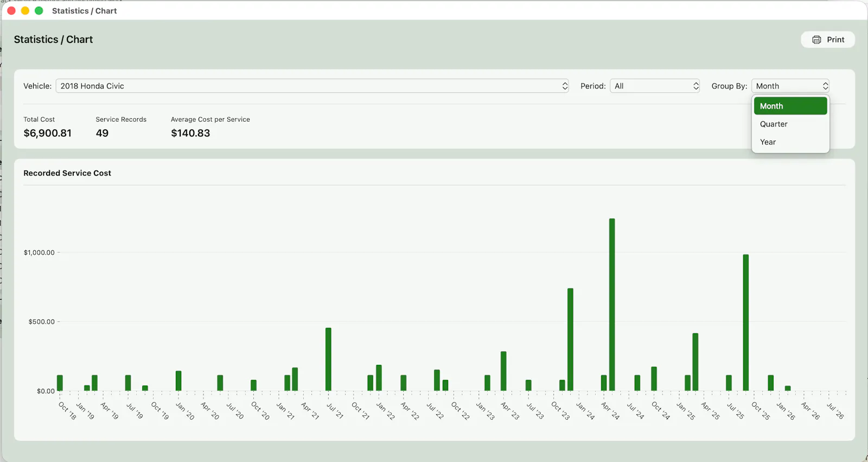868x462 pixels.
Task: Click the Print button
Action: coord(828,40)
